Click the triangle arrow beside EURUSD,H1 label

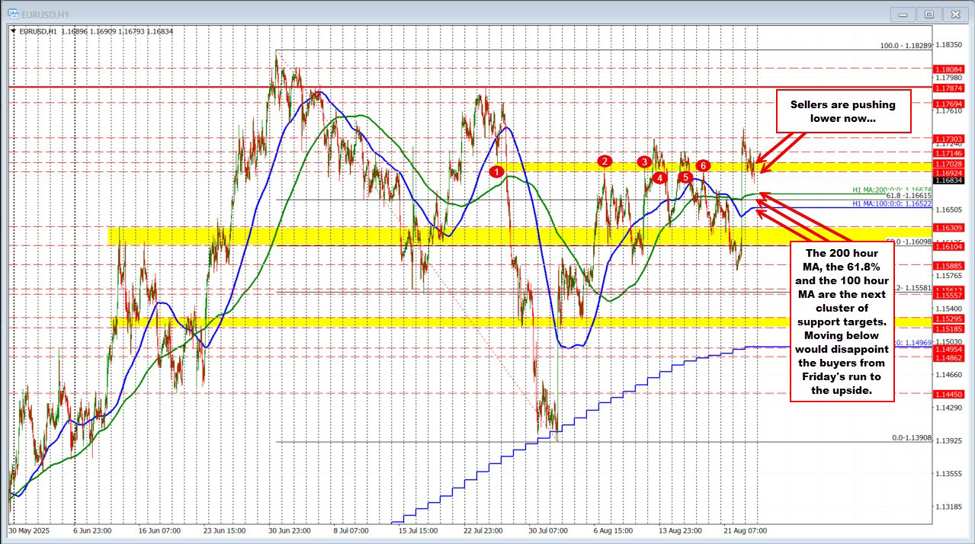coord(14,31)
